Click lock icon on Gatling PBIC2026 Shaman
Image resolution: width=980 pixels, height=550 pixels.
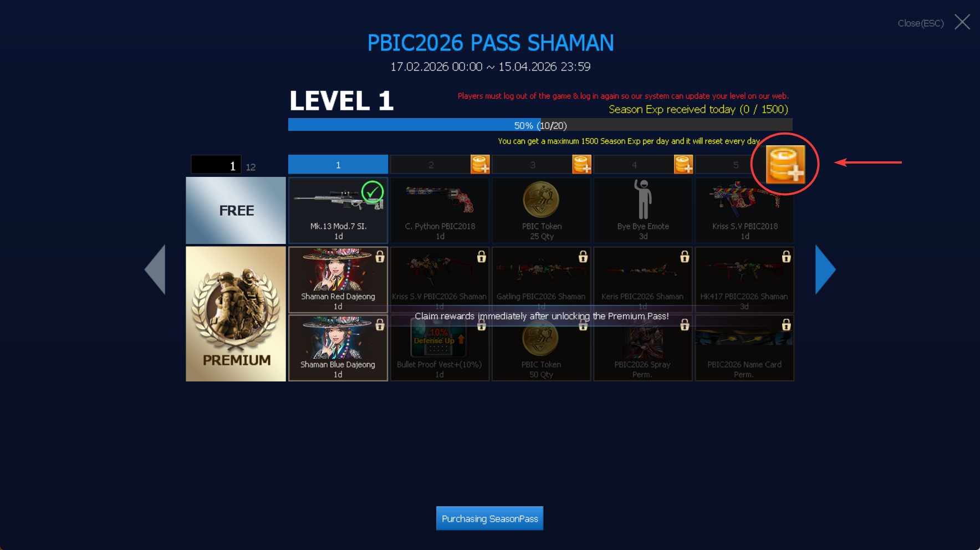[x=583, y=257]
